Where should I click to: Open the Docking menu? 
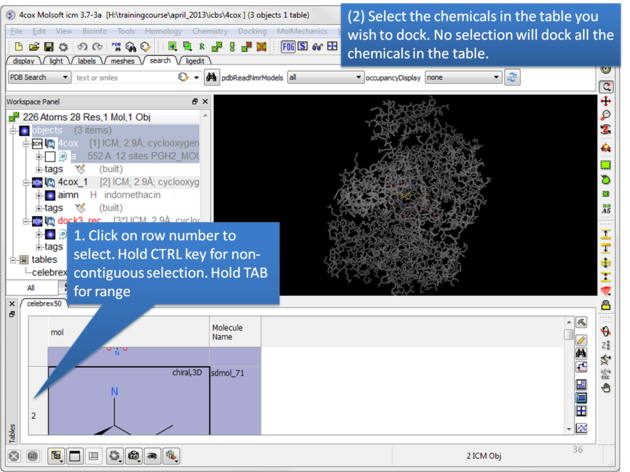251,31
